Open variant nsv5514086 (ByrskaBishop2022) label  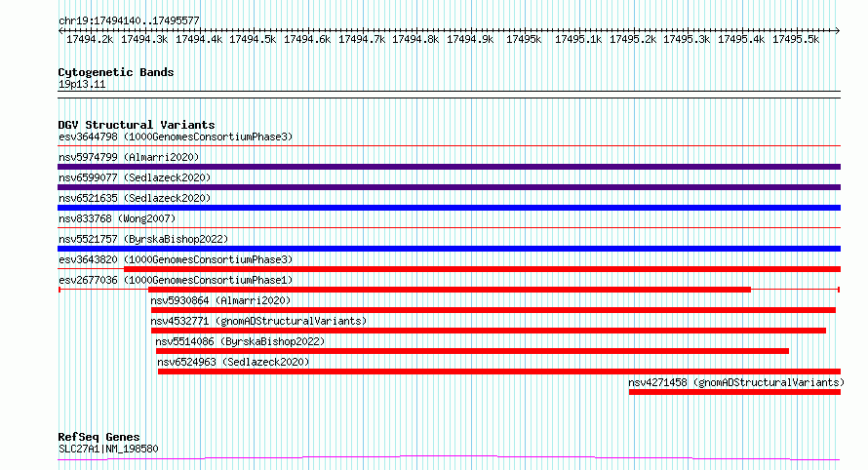[x=240, y=341]
